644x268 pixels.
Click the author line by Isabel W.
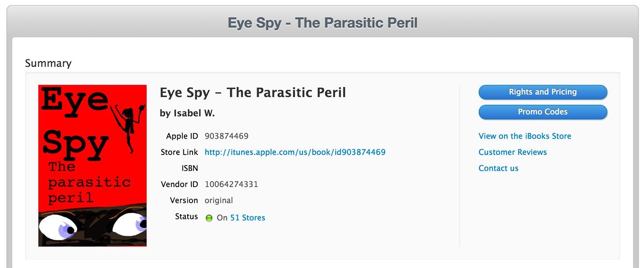(x=187, y=113)
